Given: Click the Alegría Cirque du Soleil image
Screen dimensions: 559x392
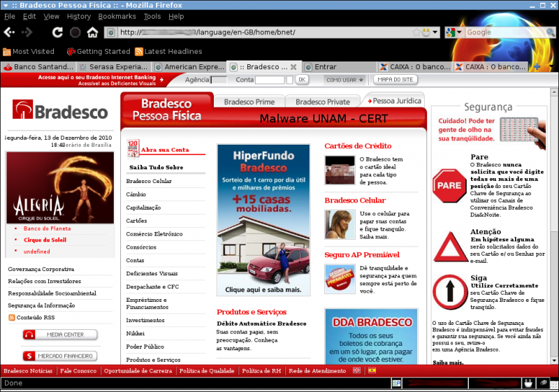Looking at the screenshot, I should (60, 188).
